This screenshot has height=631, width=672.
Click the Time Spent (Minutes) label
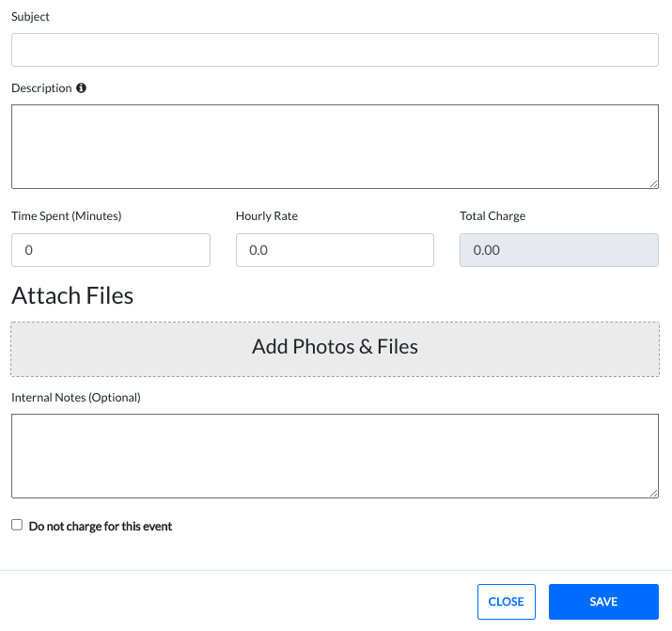67,216
